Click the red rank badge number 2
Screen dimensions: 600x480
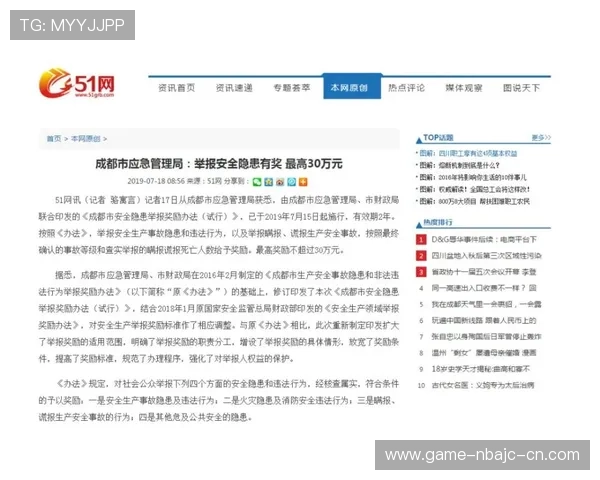421,256
